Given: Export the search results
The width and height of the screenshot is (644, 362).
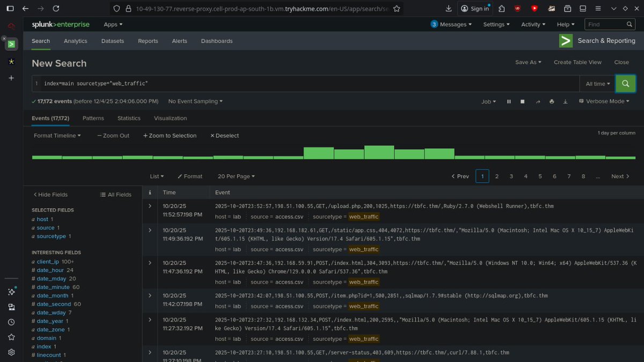Looking at the screenshot, I should (565, 101).
